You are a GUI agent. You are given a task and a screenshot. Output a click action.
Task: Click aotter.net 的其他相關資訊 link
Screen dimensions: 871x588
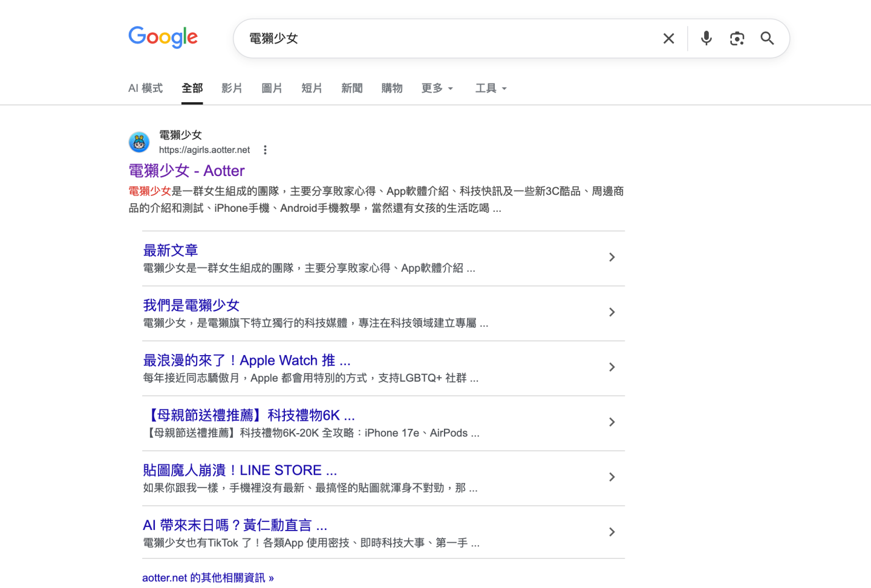[x=208, y=578]
